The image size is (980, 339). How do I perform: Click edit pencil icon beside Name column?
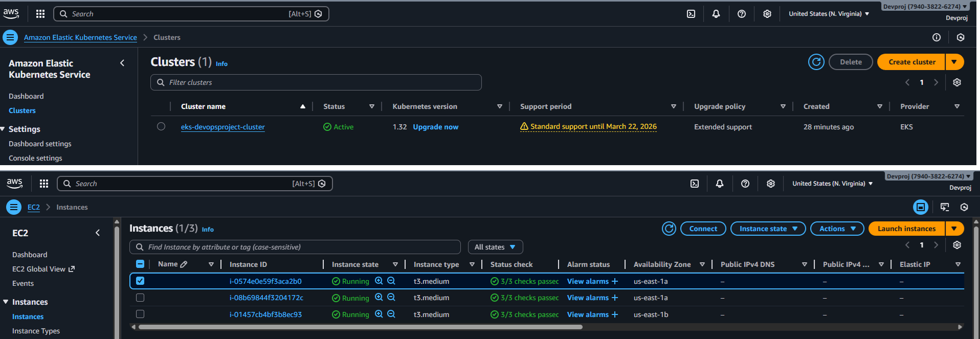coord(184,264)
